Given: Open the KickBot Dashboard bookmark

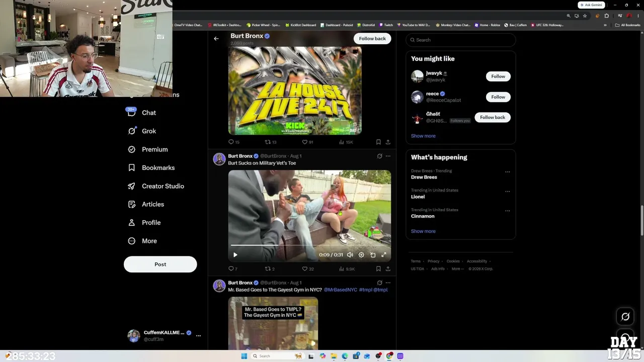Looking at the screenshot, I should pos(300,25).
